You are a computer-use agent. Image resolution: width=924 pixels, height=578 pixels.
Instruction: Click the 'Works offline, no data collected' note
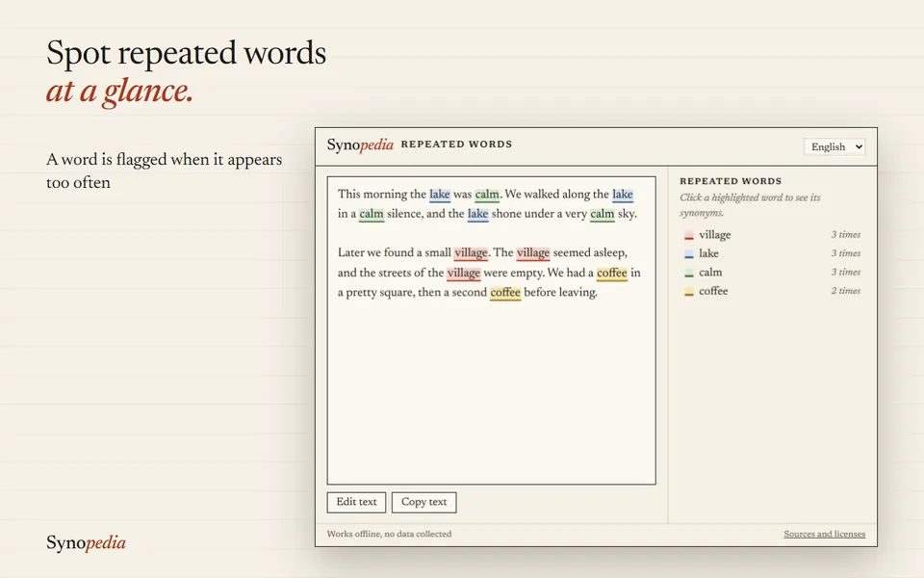pyautogui.click(x=389, y=534)
